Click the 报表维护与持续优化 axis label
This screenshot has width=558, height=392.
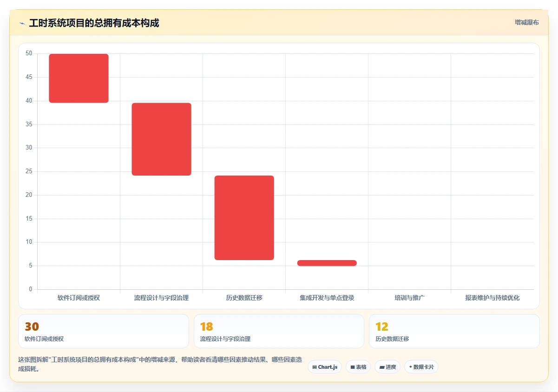point(492,298)
